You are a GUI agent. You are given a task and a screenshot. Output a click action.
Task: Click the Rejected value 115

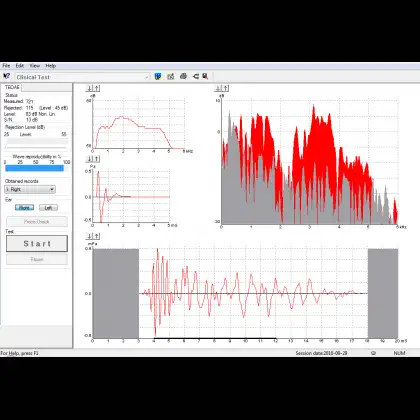pyautogui.click(x=30, y=108)
